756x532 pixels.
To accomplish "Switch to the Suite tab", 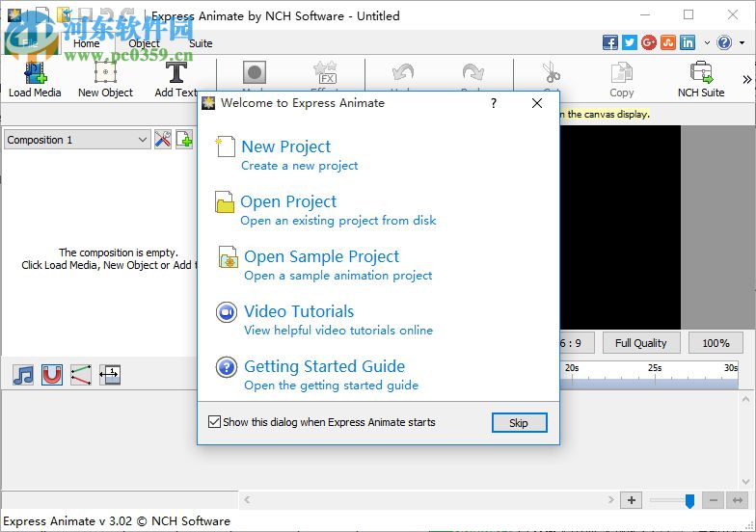I will tap(201, 43).
